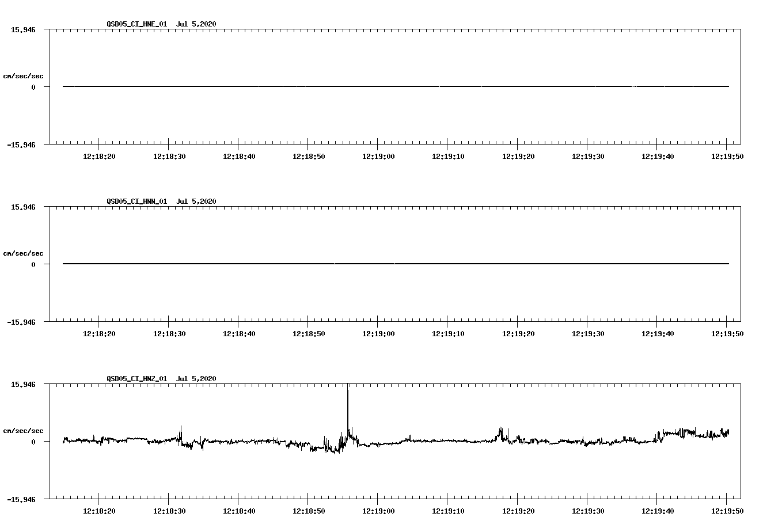Click 12:18:30 time label under HNZ plot
Image resolution: width=782 pixels, height=532 pixels.
(169, 511)
